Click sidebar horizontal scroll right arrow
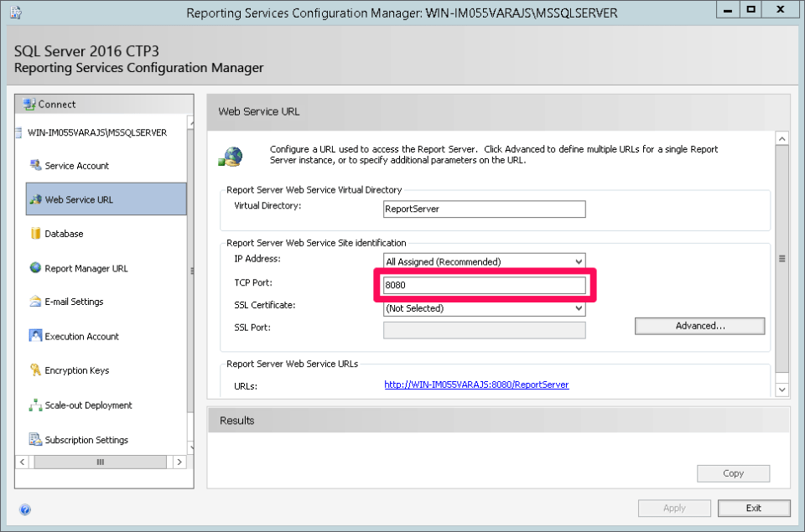This screenshot has height=532, width=805. click(x=179, y=462)
